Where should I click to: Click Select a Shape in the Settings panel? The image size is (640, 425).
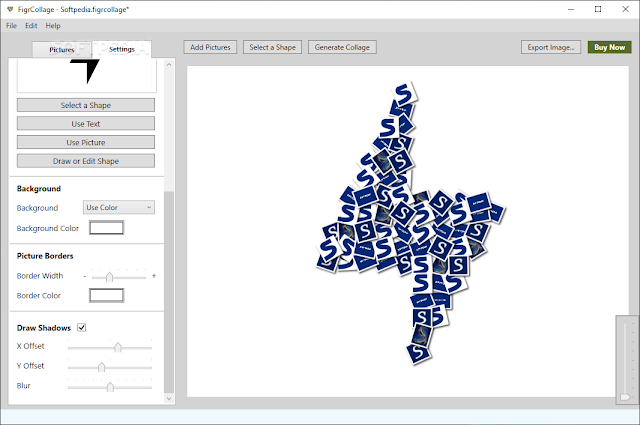pyautogui.click(x=86, y=105)
